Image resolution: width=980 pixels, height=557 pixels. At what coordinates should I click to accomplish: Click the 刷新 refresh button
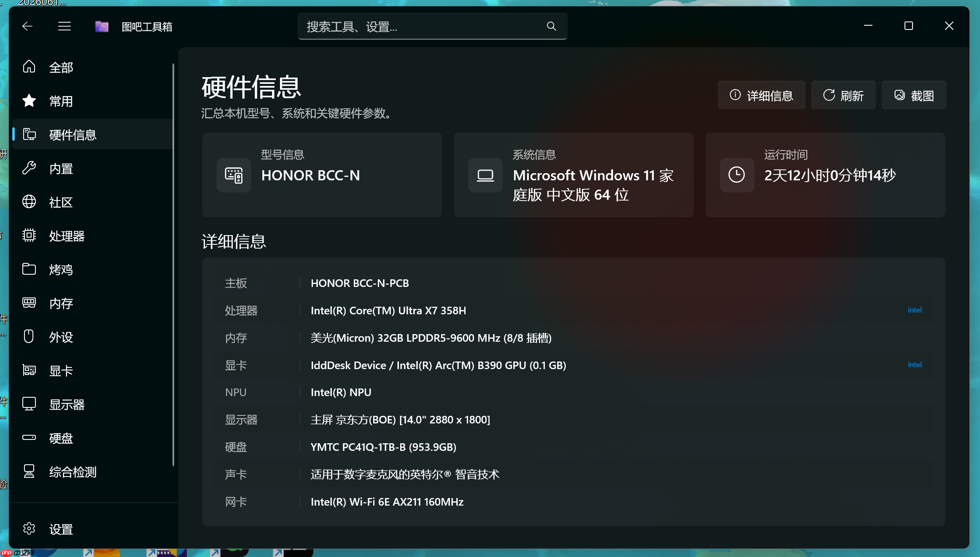pos(843,95)
